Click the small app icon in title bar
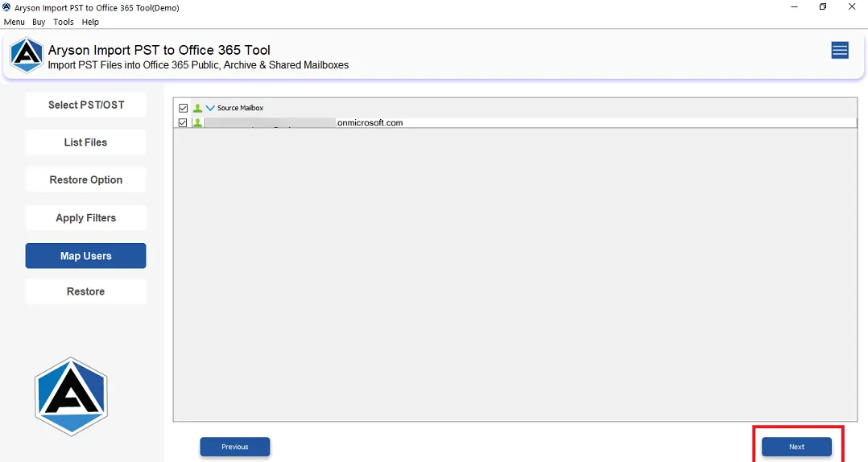The width and height of the screenshot is (868, 462). tap(6, 7)
